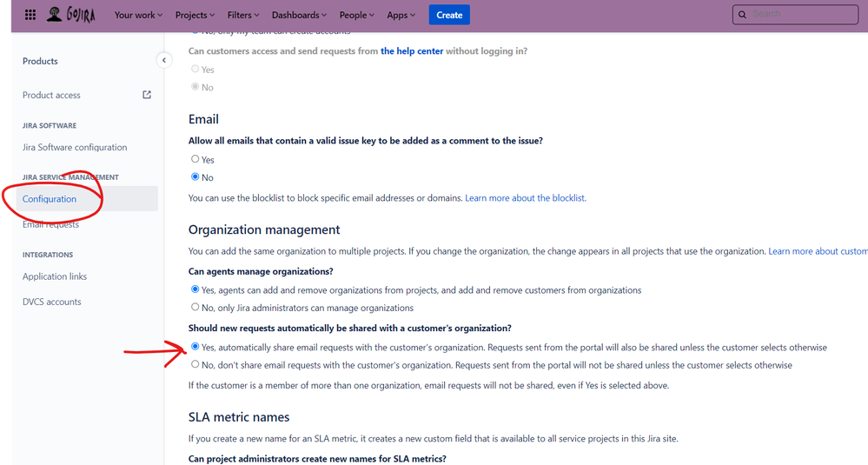
Task: Collapse sidebar with the chevron button
Action: click(164, 60)
